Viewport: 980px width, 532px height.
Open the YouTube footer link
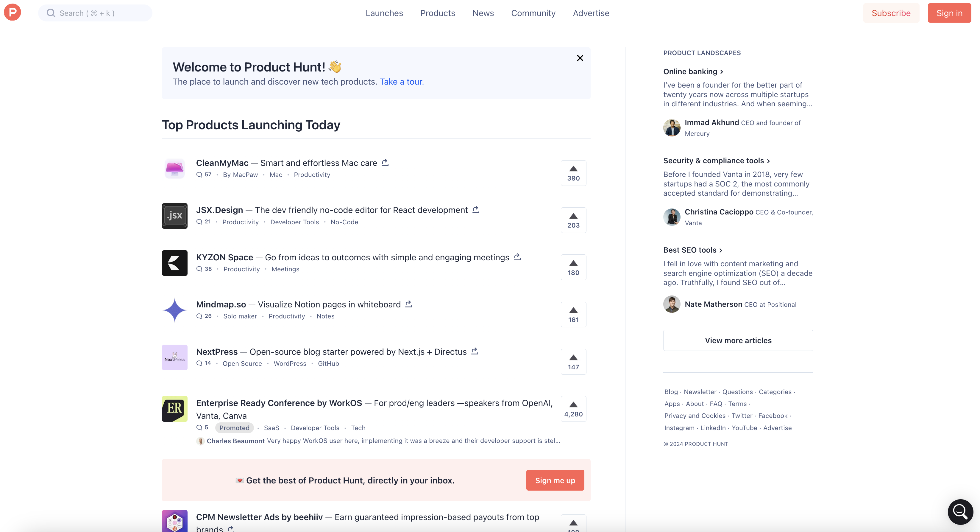745,428
